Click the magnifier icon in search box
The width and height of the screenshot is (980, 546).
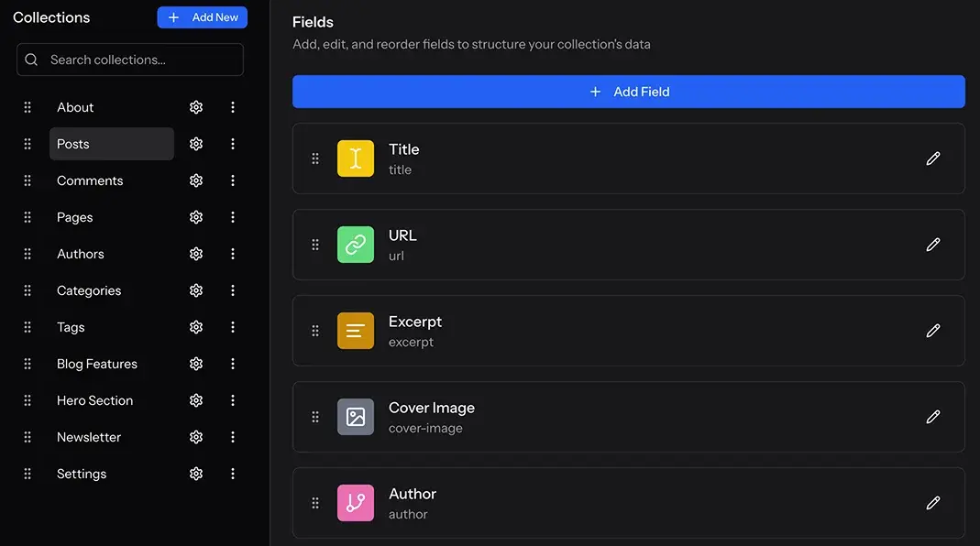pyautogui.click(x=31, y=60)
